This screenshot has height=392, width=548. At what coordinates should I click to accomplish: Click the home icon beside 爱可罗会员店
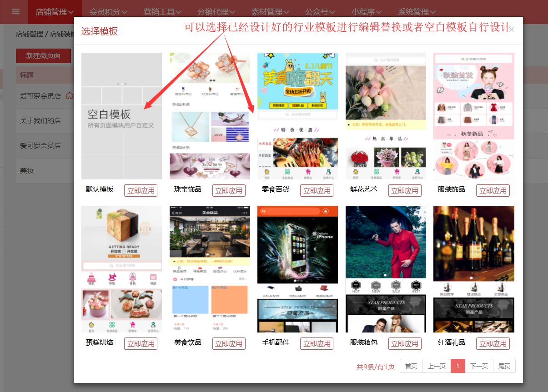click(70, 96)
